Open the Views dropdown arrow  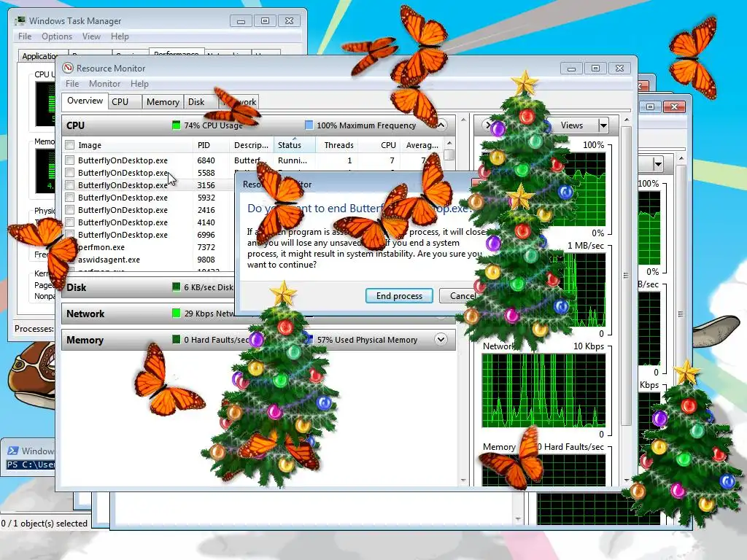[603, 125]
